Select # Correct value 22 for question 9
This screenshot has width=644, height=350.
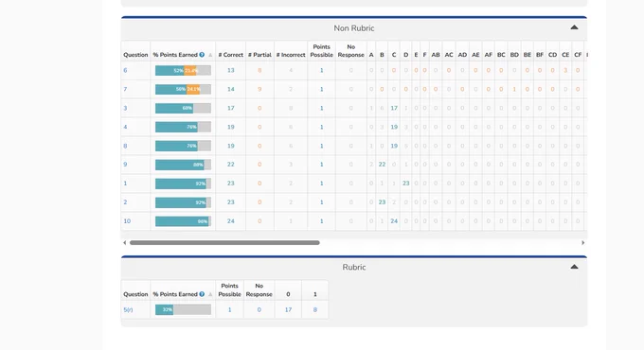(231, 165)
